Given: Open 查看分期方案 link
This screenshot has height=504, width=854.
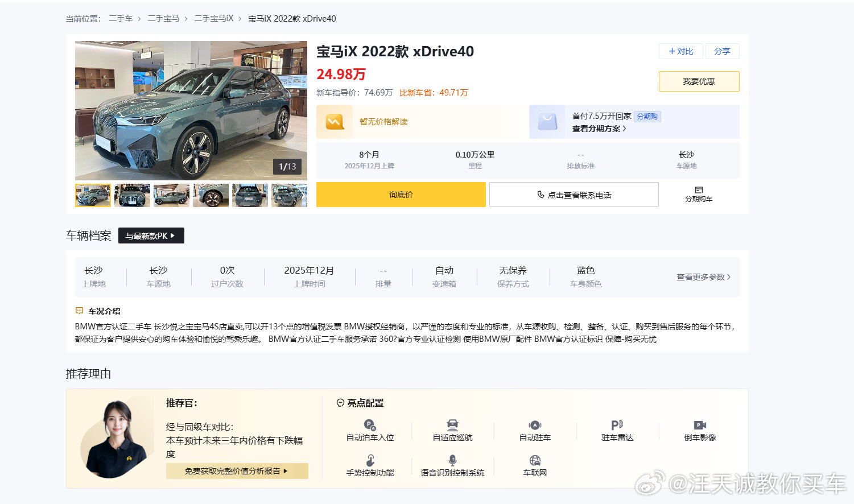Looking at the screenshot, I should click(599, 129).
